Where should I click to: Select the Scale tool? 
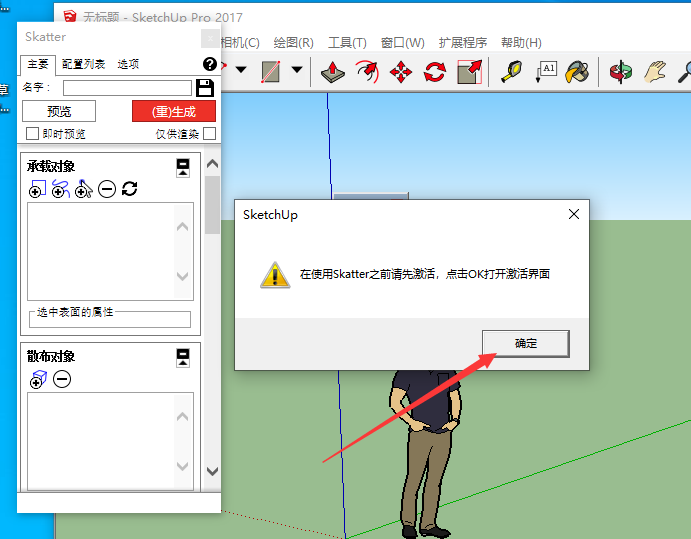click(x=470, y=72)
